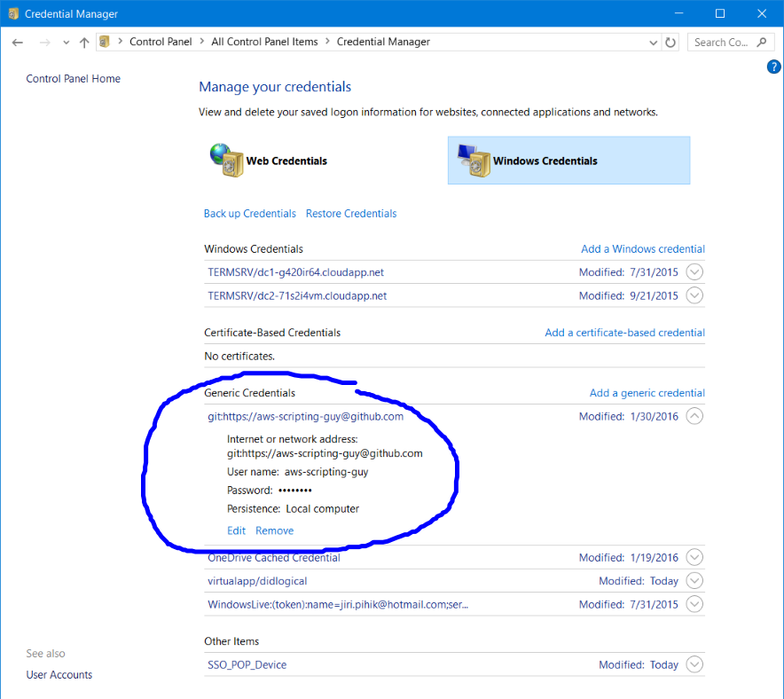Click Manage your credentials heading
The width and height of the screenshot is (784, 699).
tap(275, 87)
